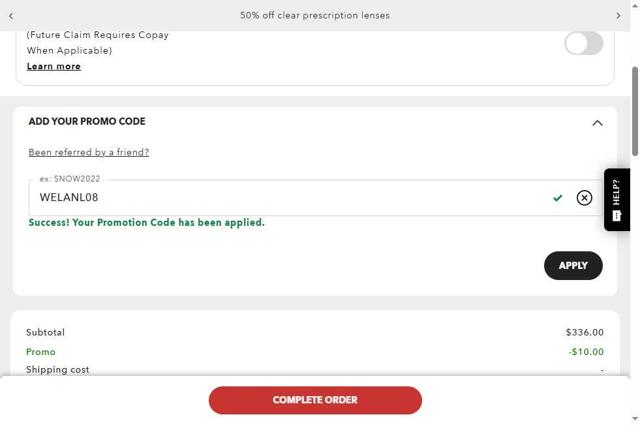Image resolution: width=640 pixels, height=425 pixels.
Task: Open the HELP? side tab
Action: [617, 192]
